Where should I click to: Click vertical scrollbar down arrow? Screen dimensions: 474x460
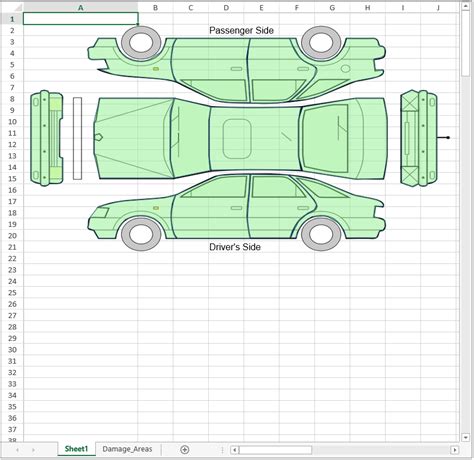pyautogui.click(x=465, y=437)
